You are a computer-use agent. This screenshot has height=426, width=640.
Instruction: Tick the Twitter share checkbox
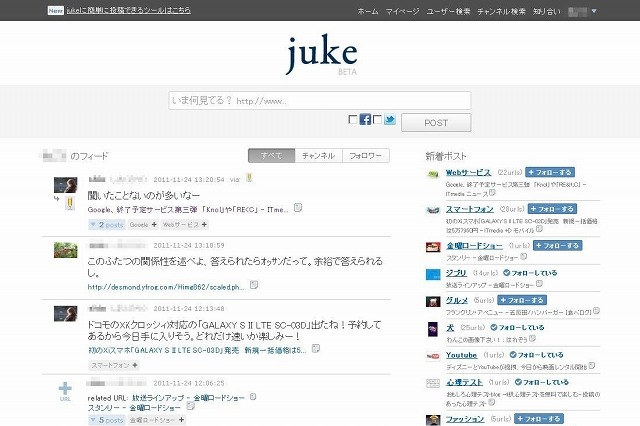[x=378, y=120]
